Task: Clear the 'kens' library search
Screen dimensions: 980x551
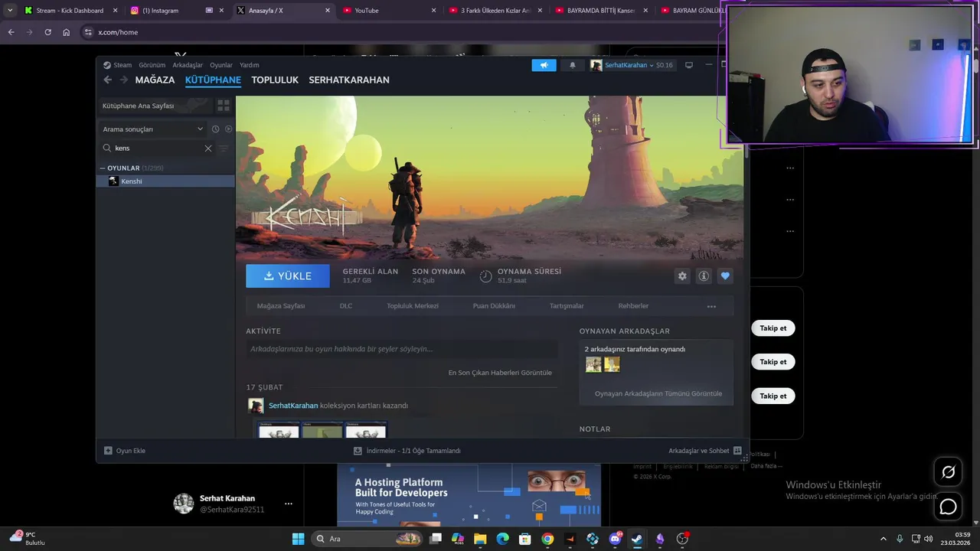Action: 207,148
